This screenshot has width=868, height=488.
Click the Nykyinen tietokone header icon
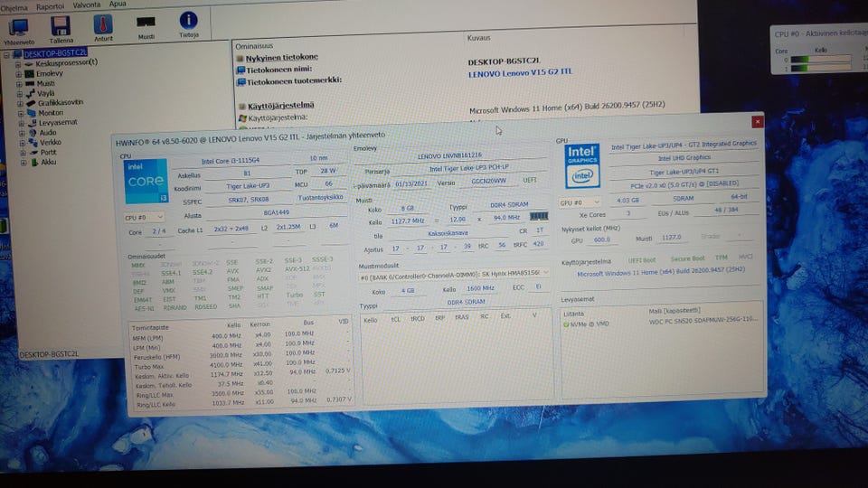[241, 58]
